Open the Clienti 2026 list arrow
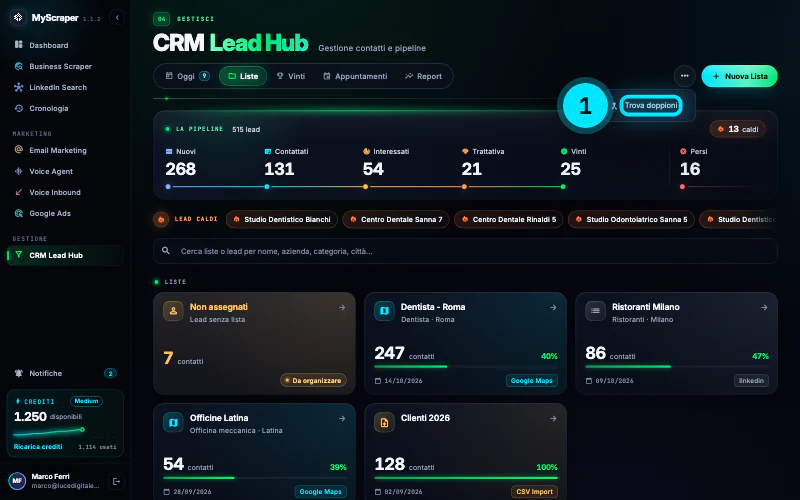The width and height of the screenshot is (800, 500). click(553, 418)
